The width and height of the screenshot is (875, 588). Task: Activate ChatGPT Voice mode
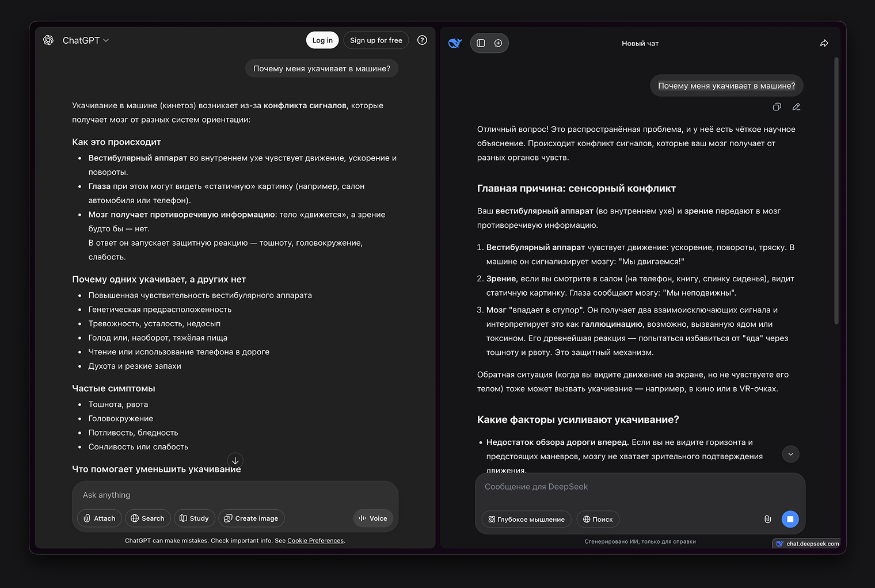(x=373, y=518)
